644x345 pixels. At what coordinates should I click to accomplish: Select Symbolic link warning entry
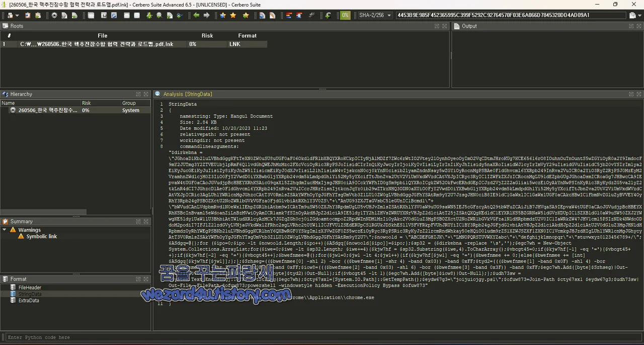point(42,236)
